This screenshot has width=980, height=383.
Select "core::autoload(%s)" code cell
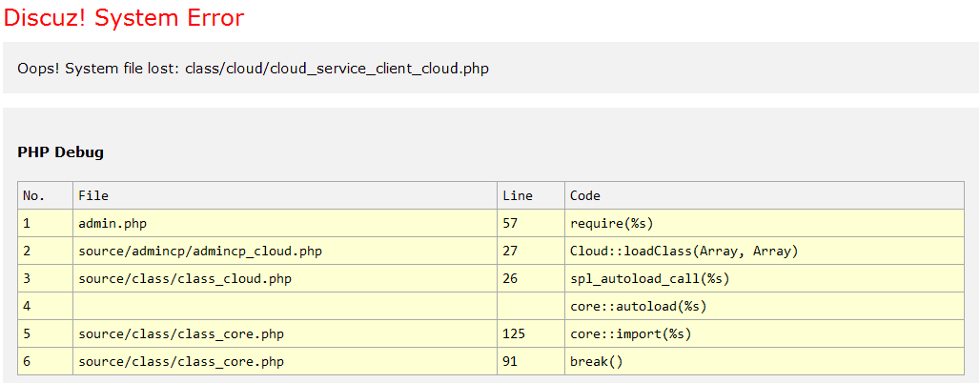[765, 306]
